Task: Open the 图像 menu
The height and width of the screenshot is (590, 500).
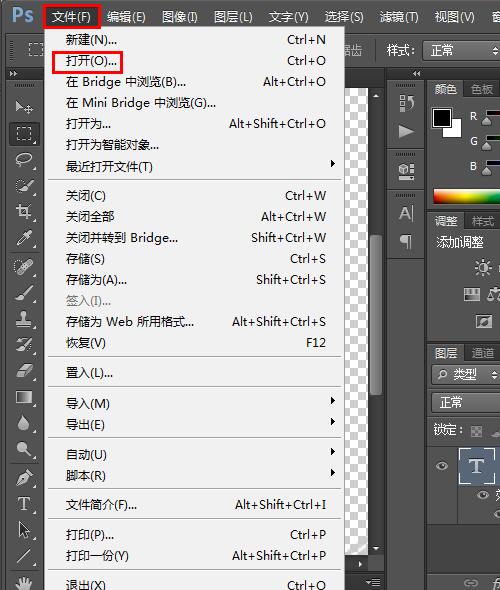Action: click(x=179, y=17)
